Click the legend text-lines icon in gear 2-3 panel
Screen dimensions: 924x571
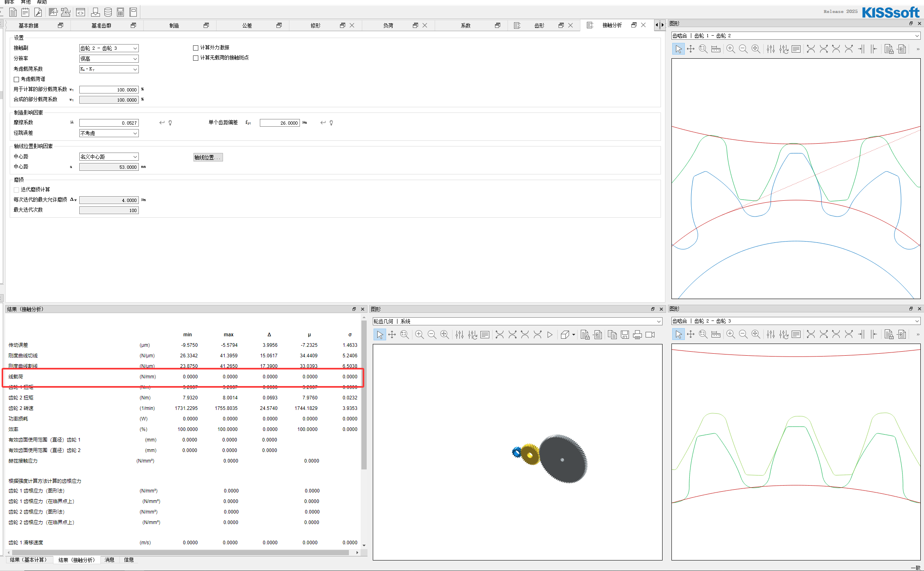click(796, 334)
